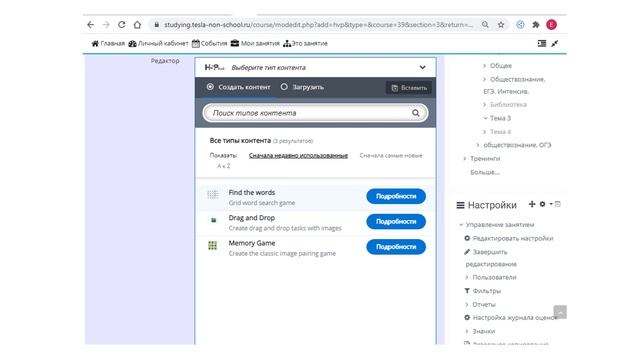640x360 pixels.
Task: Sort content types A to Z
Action: point(224,166)
